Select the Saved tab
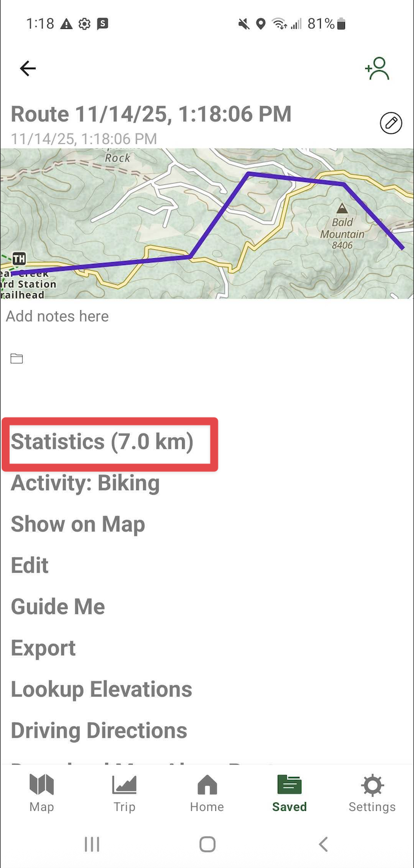This screenshot has width=414, height=868. [290, 793]
